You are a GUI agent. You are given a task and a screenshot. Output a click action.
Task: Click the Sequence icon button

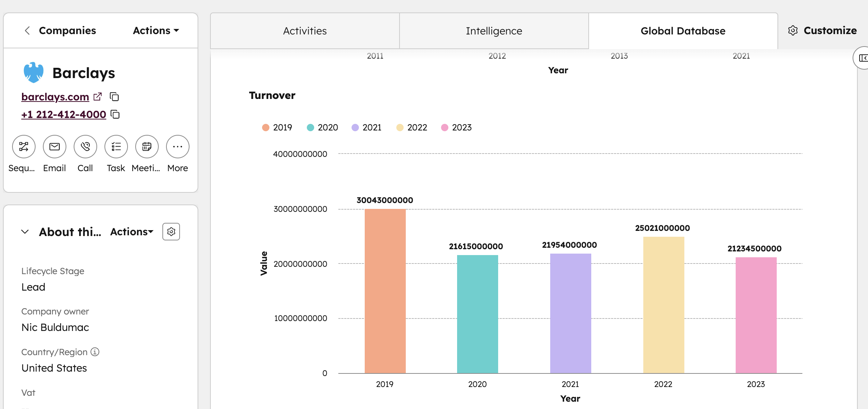pyautogui.click(x=24, y=147)
